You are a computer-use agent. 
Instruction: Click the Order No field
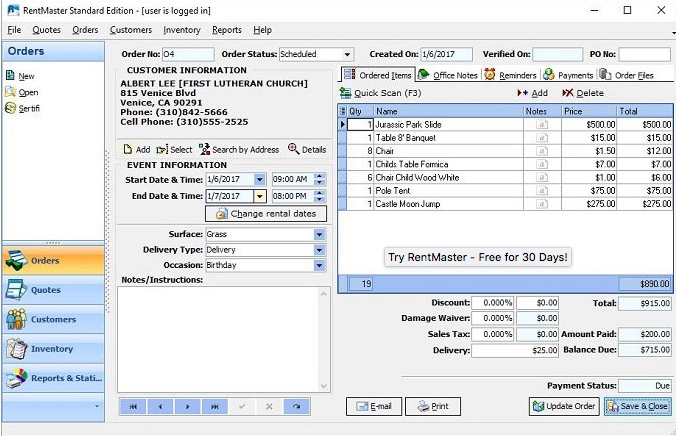[x=188, y=54]
